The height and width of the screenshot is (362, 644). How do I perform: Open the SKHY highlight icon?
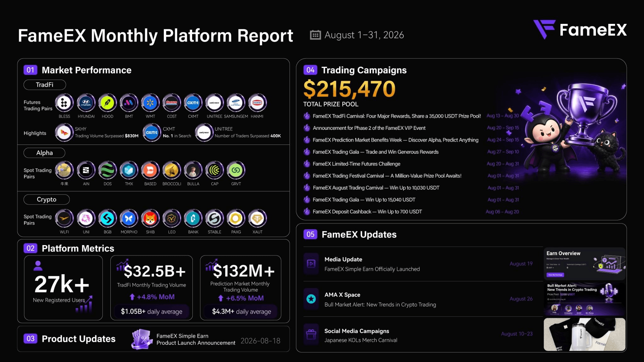[64, 133]
